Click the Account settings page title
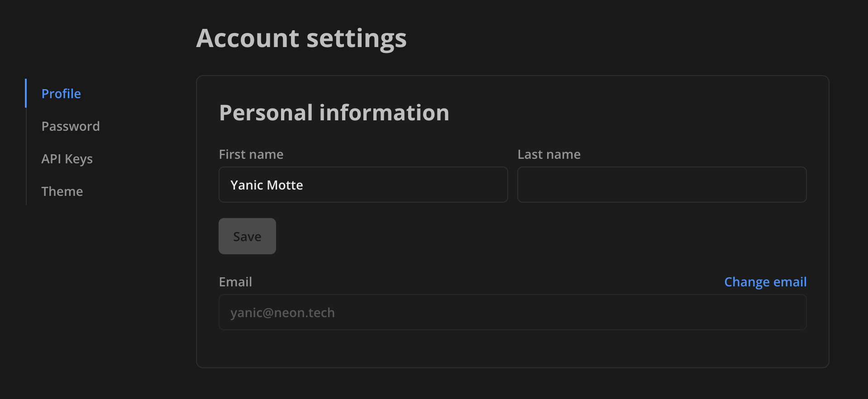 pos(301,38)
